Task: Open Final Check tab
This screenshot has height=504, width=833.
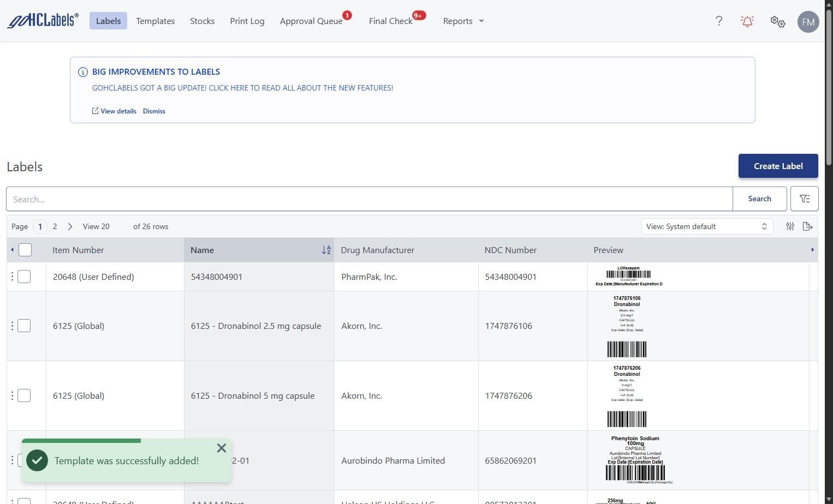Action: 391,21
